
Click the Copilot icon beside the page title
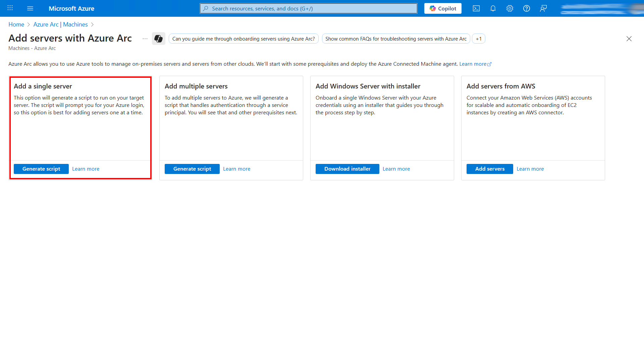[x=158, y=39]
